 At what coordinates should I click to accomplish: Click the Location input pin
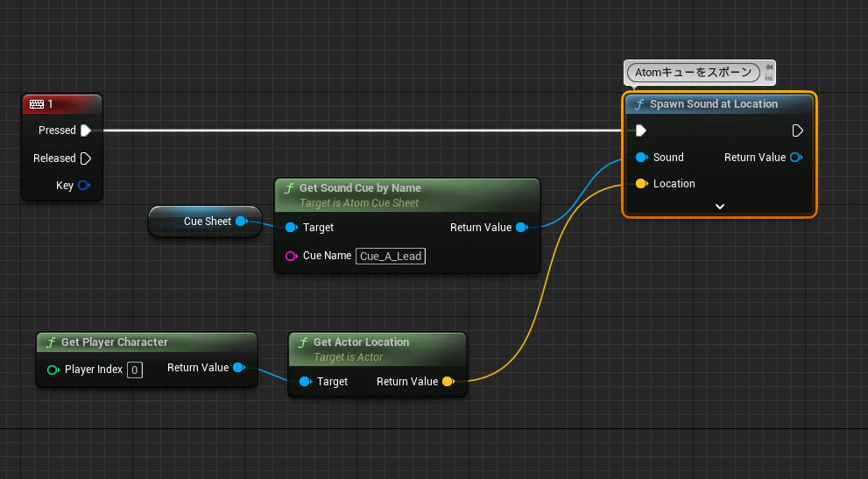[642, 184]
